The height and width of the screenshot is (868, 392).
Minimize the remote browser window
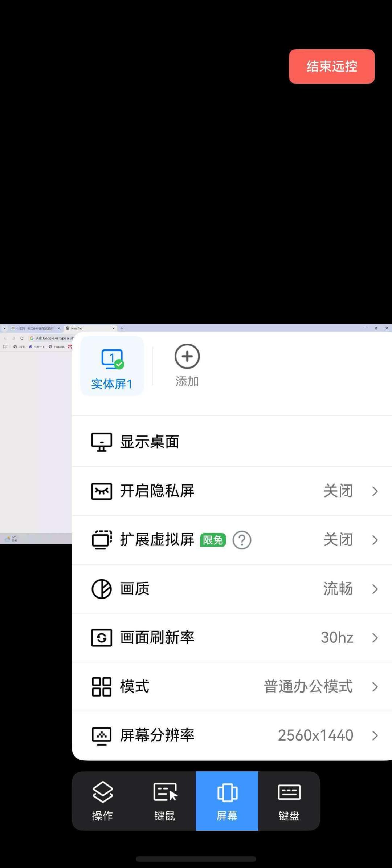pos(366,328)
